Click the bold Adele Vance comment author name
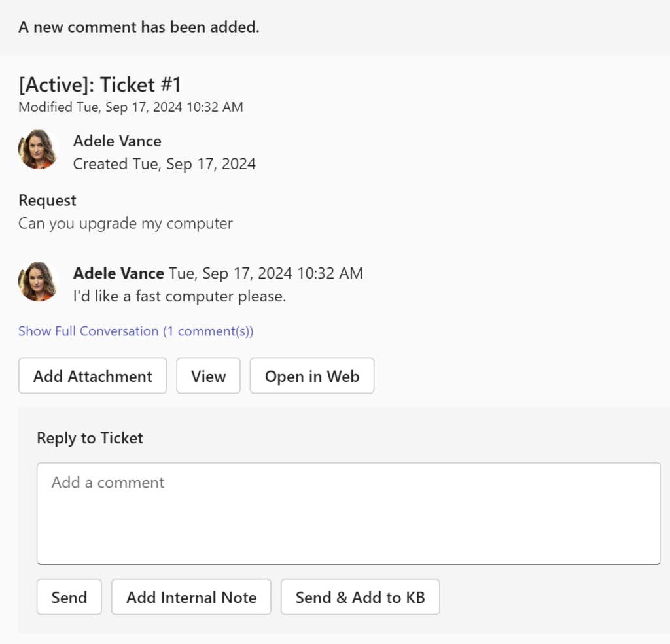670x644 pixels. [x=118, y=273]
